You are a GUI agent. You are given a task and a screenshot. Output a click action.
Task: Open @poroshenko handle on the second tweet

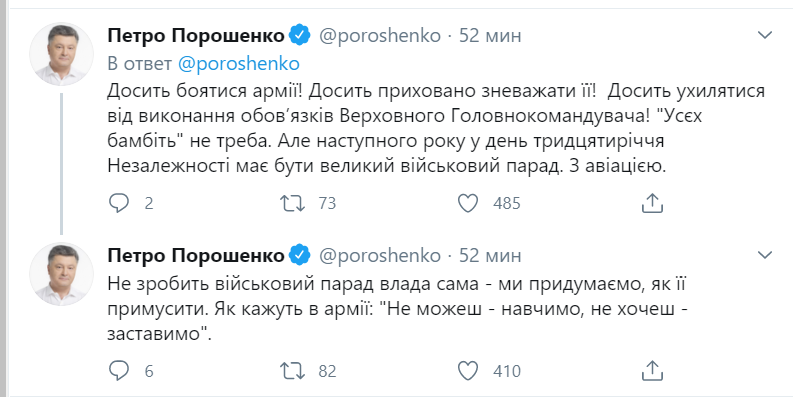[380, 255]
